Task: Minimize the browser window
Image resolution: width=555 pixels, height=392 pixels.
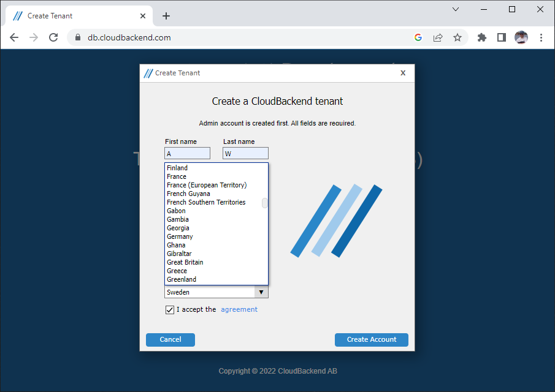Action: 484,9
